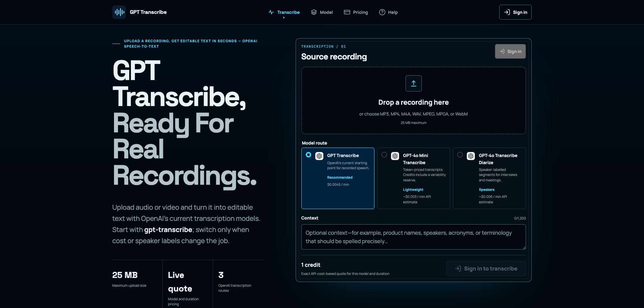Focus the optional Context text field
This screenshot has width=644, height=308.
[x=414, y=237]
